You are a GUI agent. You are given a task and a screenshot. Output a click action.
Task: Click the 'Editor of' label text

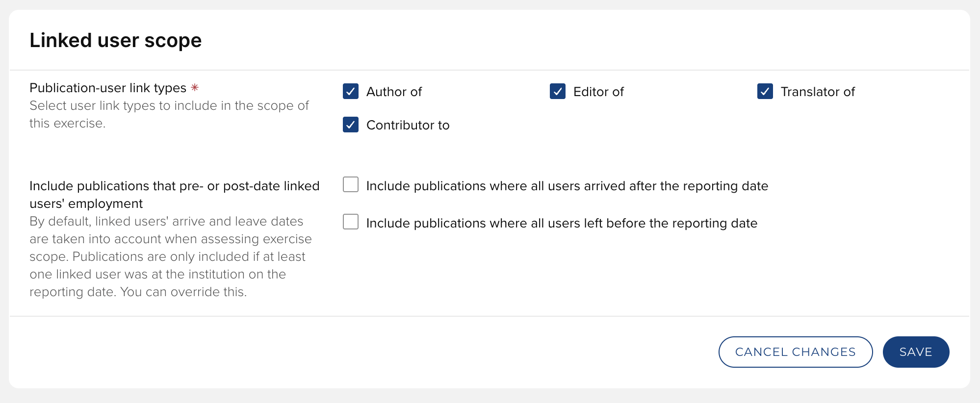click(598, 92)
